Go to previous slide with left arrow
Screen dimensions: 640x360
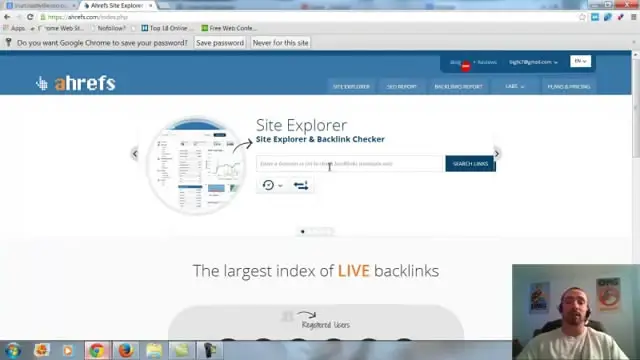point(135,154)
